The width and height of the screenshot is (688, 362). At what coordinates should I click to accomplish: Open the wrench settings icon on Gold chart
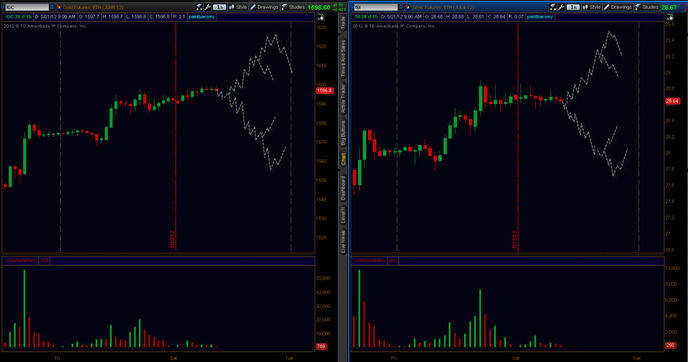coord(208,7)
